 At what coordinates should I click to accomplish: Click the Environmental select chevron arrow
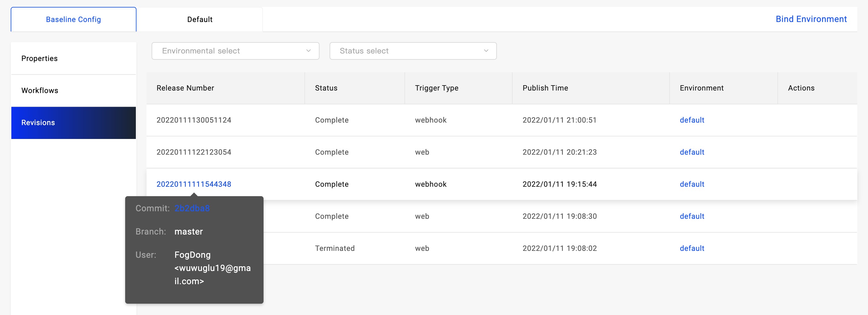pos(308,51)
